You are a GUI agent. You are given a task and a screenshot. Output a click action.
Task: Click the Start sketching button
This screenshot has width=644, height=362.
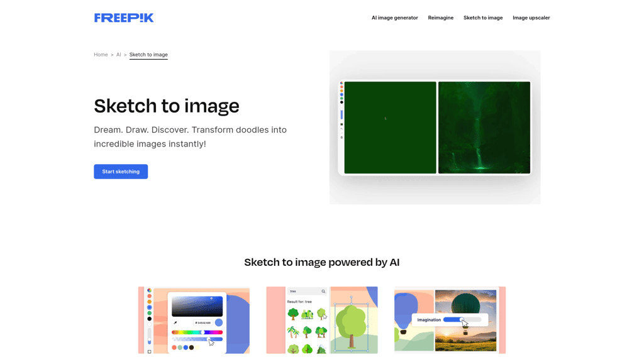[x=121, y=171]
